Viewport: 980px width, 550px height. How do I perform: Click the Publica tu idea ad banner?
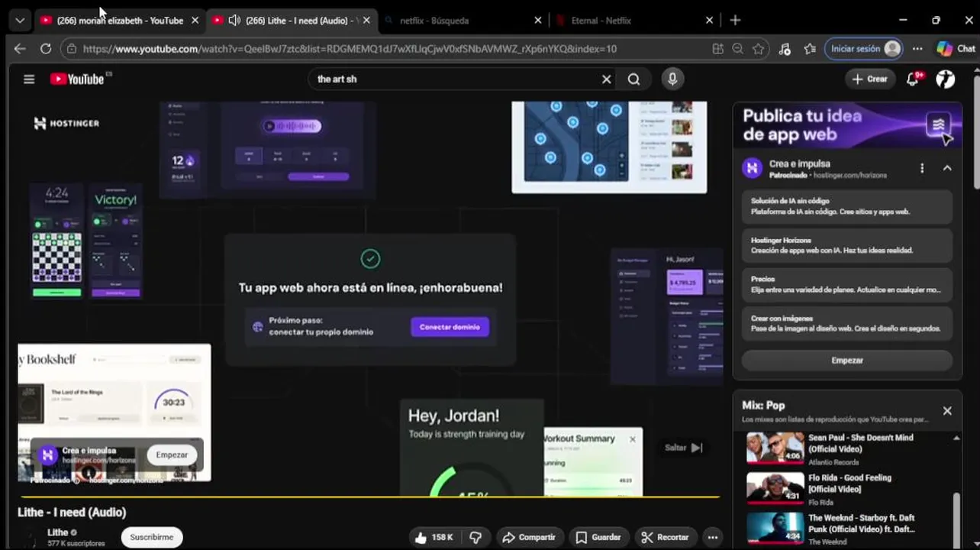(847, 126)
